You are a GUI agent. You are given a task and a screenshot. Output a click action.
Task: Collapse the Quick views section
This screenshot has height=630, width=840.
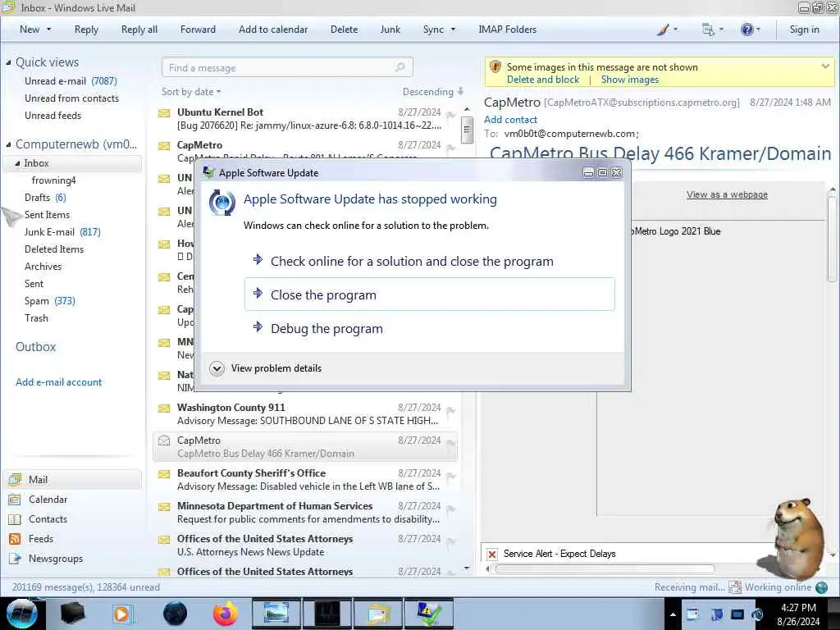coord(8,62)
